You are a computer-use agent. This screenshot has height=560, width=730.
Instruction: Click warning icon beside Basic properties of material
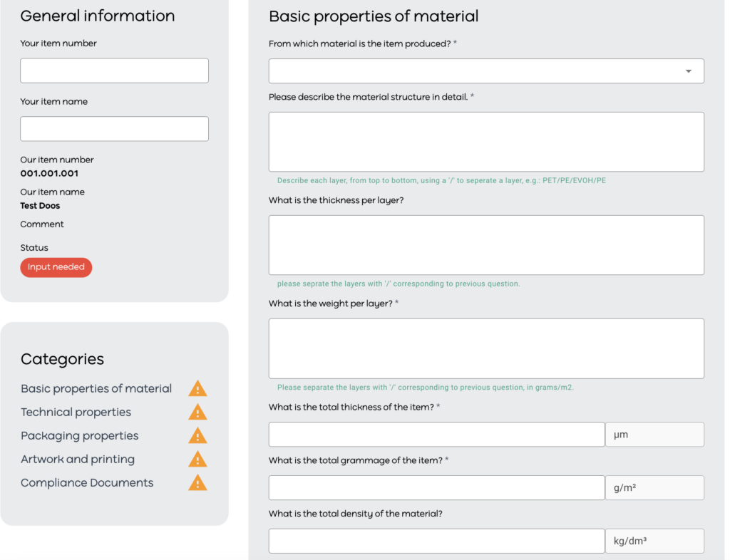(x=197, y=388)
